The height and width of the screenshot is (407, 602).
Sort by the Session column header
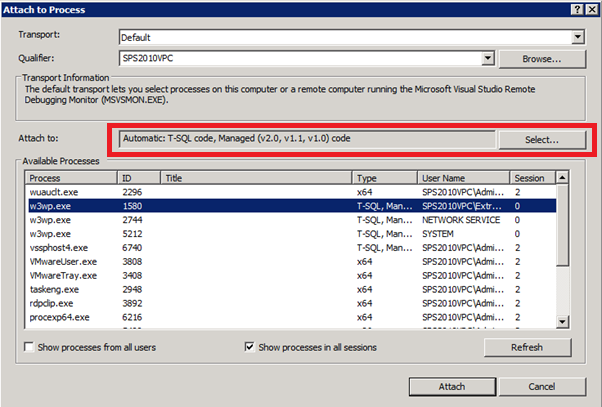point(532,178)
